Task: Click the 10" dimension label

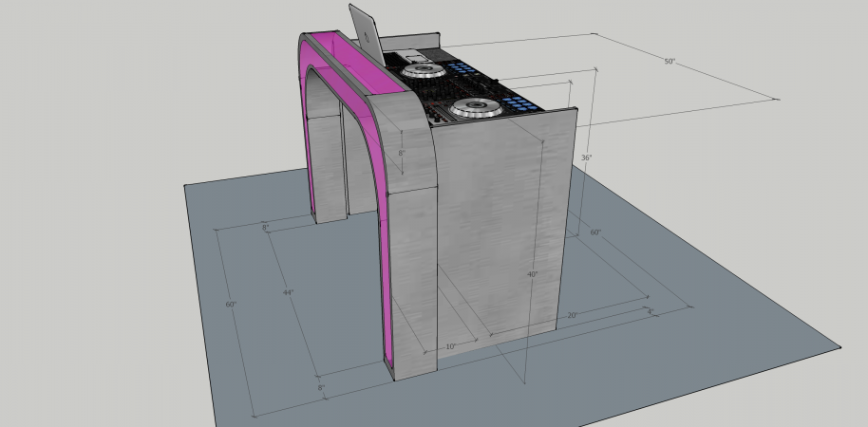Action: [451, 346]
